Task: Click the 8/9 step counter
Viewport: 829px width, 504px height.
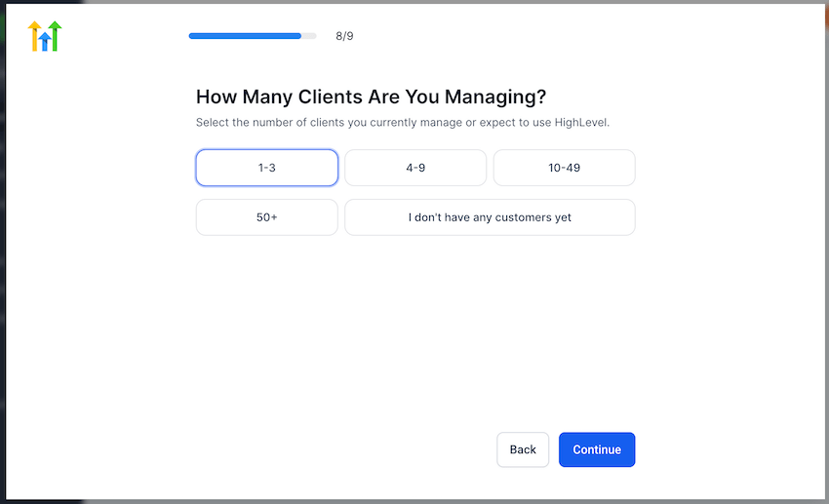Action: point(344,36)
